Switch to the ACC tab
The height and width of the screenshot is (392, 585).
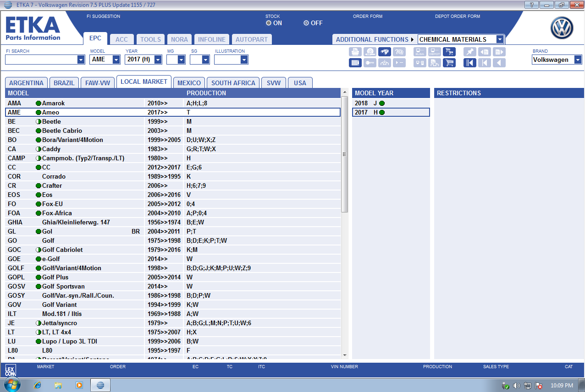click(x=122, y=39)
